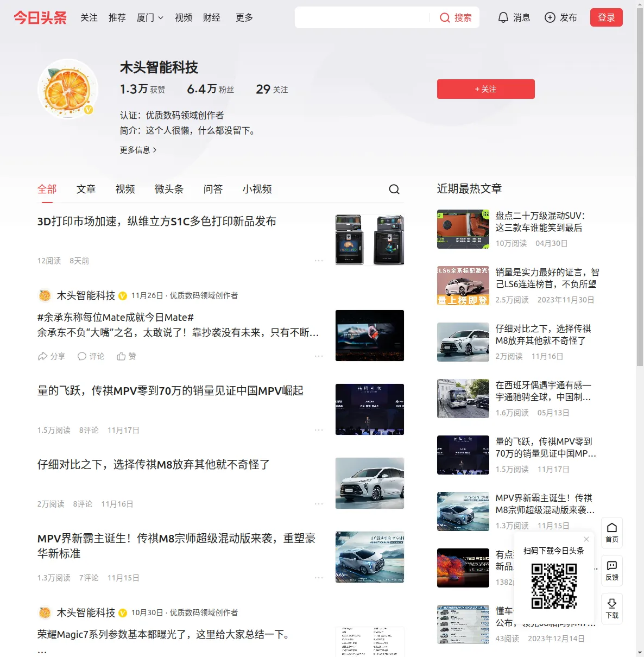Open article 3D打印市场加速
The height and width of the screenshot is (657, 644).
tap(157, 222)
